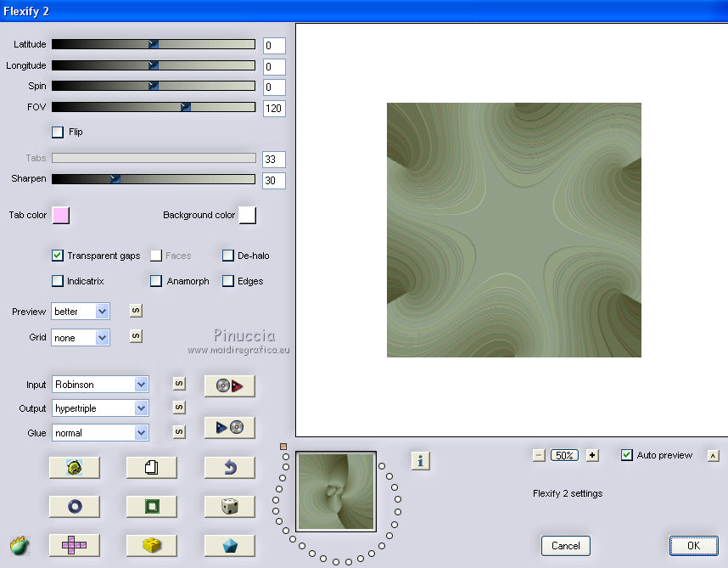Click the FOV slider track
The height and width of the screenshot is (568, 728).
pos(154,107)
